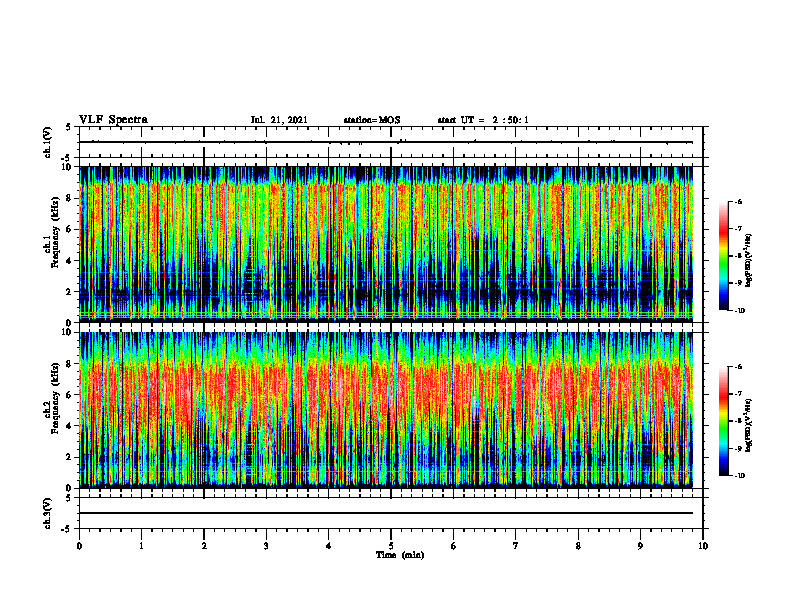
Task: Select the date text "Jul. 21, 2021"
Action: [279, 120]
